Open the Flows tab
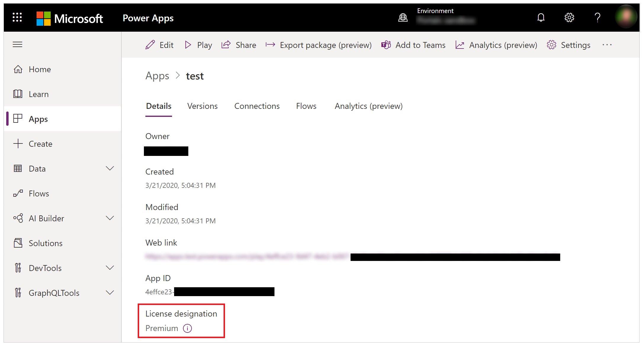 [307, 106]
